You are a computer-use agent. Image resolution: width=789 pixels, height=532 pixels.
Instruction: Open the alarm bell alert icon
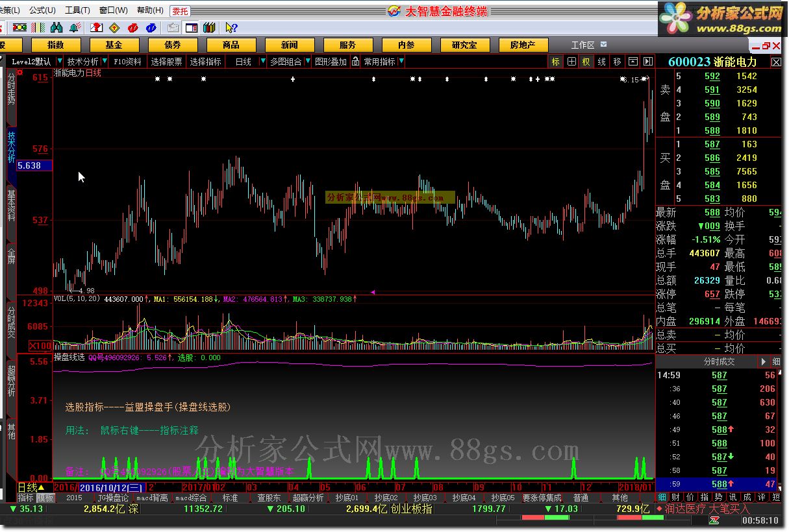click(75, 27)
